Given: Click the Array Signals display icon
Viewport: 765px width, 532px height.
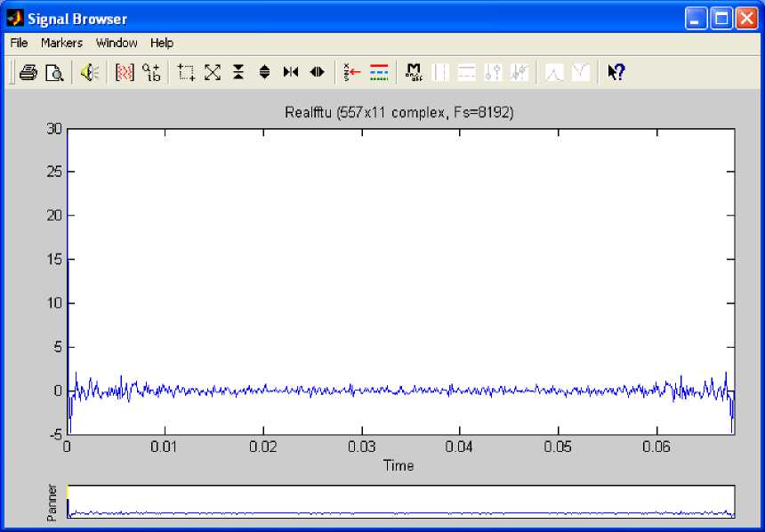Looking at the screenshot, I should point(125,73).
